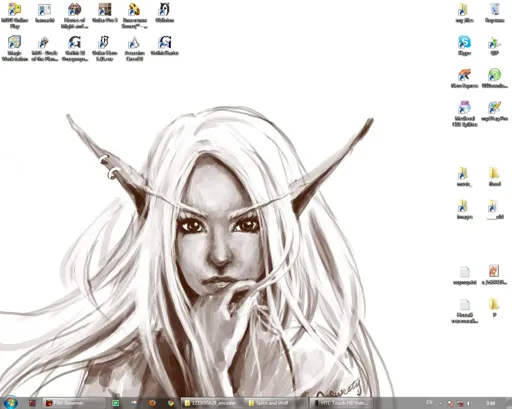Image resolution: width=512 pixels, height=409 pixels.
Task: Select the Heroes of Might and Magic shortcut
Action: click(75, 16)
